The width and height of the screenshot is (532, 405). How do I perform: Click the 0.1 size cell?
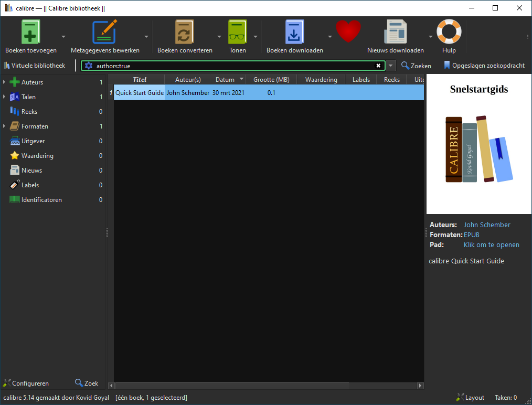[271, 93]
